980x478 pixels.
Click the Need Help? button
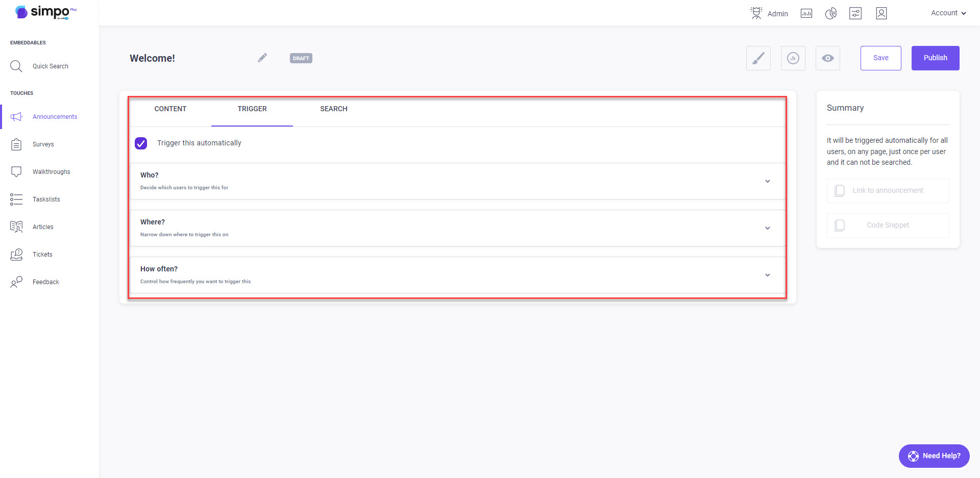[x=934, y=456]
